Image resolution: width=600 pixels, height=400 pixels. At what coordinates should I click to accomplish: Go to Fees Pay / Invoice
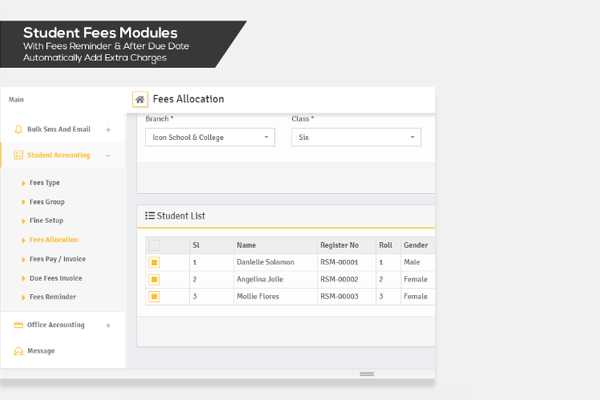56,259
